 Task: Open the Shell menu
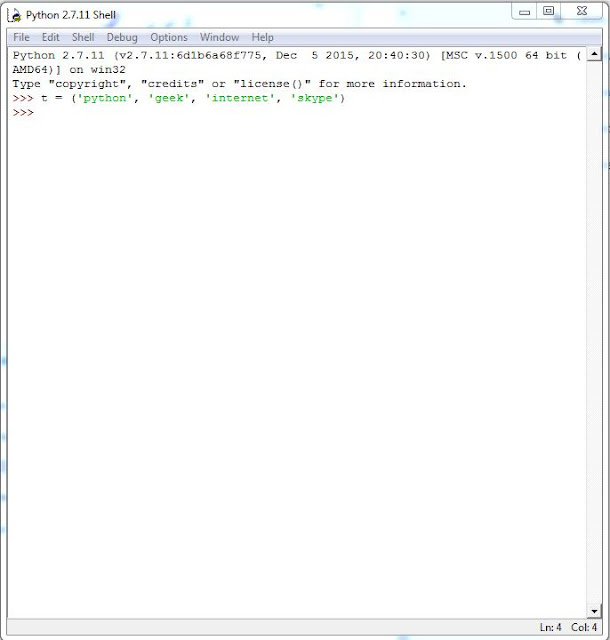click(83, 37)
